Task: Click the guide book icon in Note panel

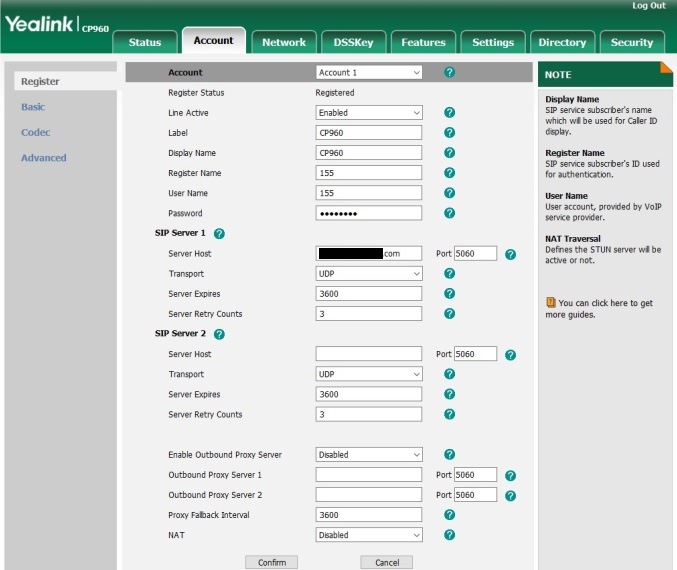Action: [550, 302]
